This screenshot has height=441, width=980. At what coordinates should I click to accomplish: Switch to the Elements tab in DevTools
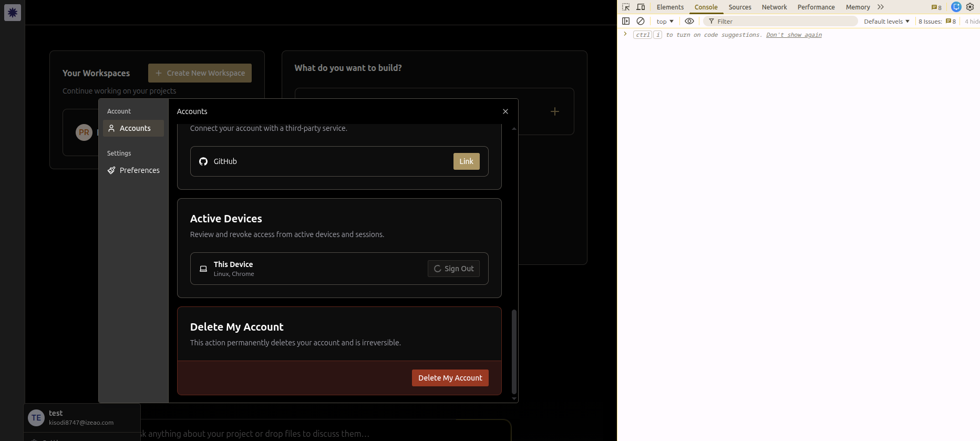(670, 7)
